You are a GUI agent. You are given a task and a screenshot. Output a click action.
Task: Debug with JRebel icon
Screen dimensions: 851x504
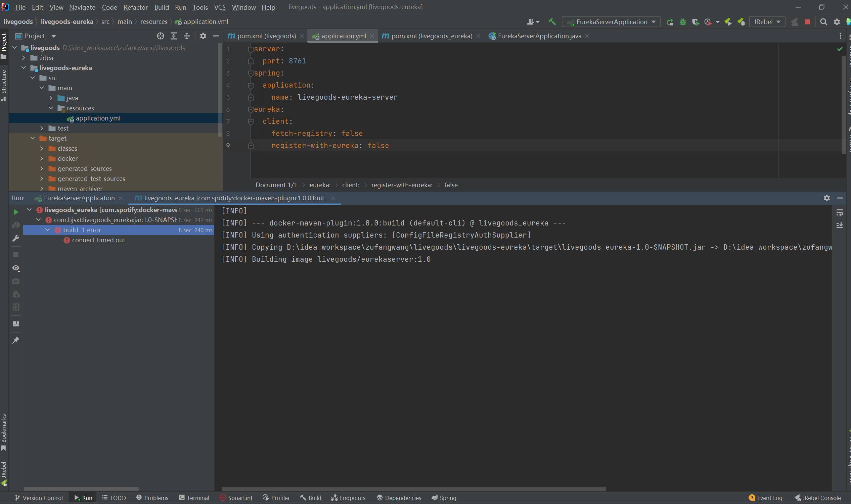pos(741,22)
